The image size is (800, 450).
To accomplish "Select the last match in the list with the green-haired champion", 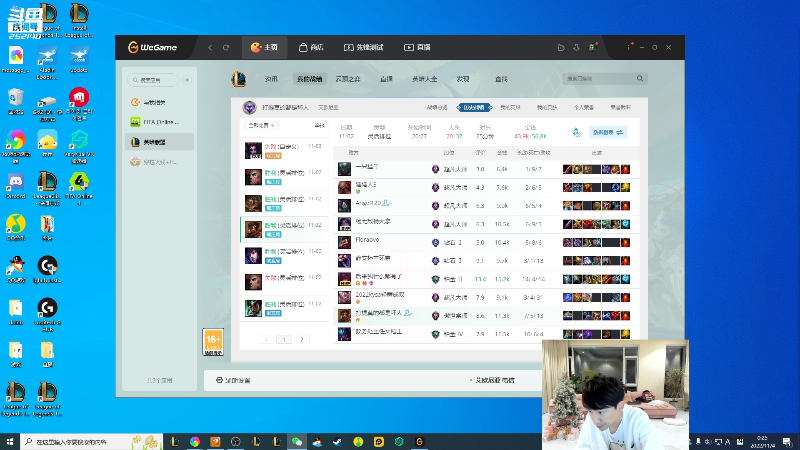I will pos(284,308).
